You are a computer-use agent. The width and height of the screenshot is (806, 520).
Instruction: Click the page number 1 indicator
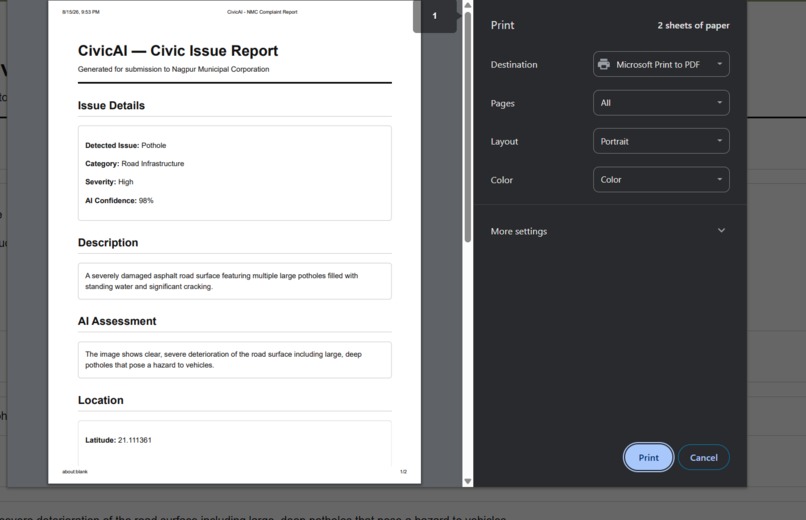pyautogui.click(x=435, y=16)
